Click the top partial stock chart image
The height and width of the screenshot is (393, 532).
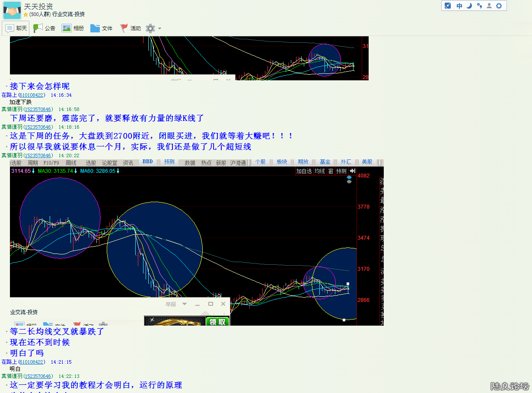click(189, 58)
